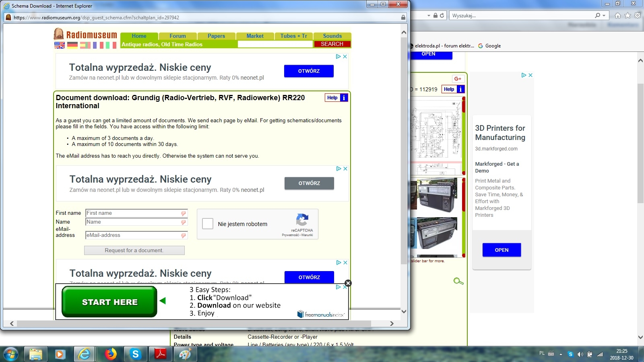
Task: Focus the Radiomuseum site search field
Action: coord(275,44)
